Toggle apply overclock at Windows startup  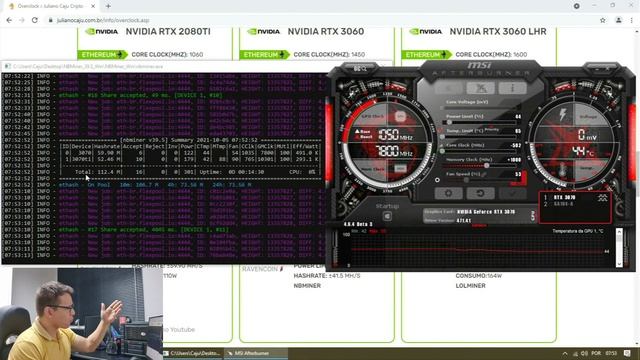coord(387,216)
